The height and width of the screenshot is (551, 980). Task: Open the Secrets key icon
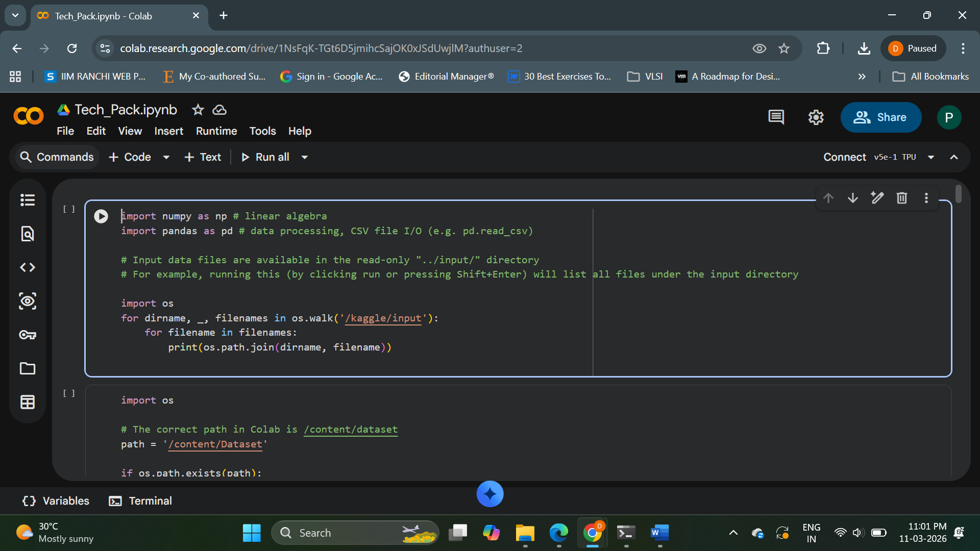pos(28,335)
